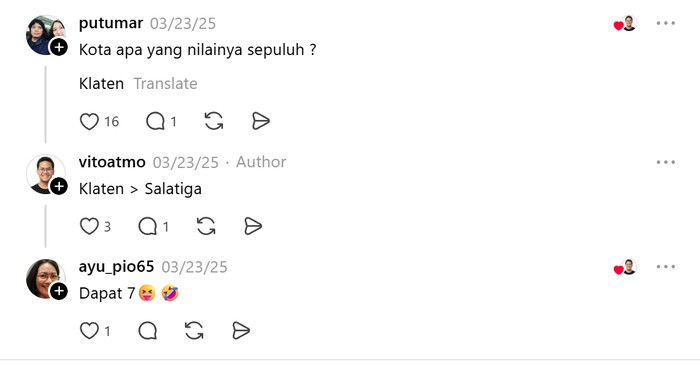Open replies on vitoatmo's comment
700x365 pixels.
click(148, 226)
